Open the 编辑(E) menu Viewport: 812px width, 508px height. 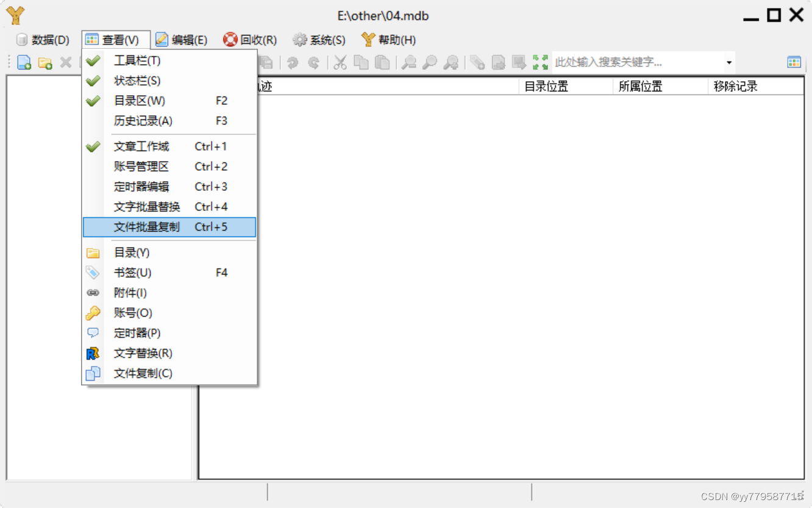tap(182, 40)
